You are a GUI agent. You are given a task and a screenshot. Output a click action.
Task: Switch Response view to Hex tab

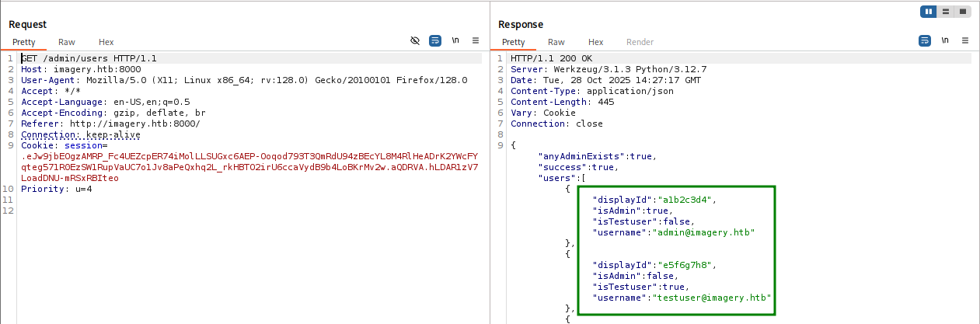[x=595, y=42]
